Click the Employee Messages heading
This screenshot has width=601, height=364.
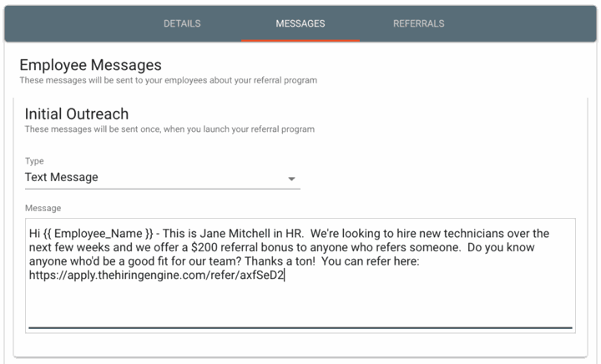pos(90,65)
